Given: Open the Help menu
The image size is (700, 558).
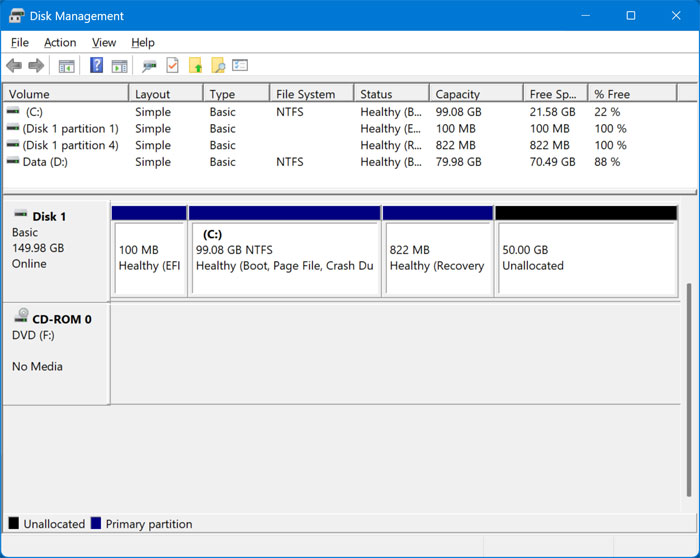Looking at the screenshot, I should 143,42.
